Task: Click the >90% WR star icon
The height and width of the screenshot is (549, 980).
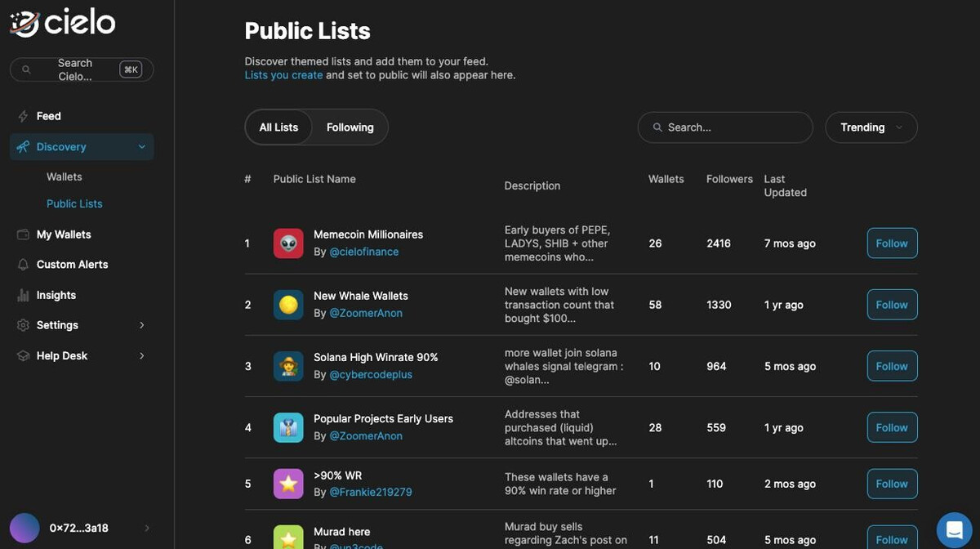Action: click(x=288, y=484)
